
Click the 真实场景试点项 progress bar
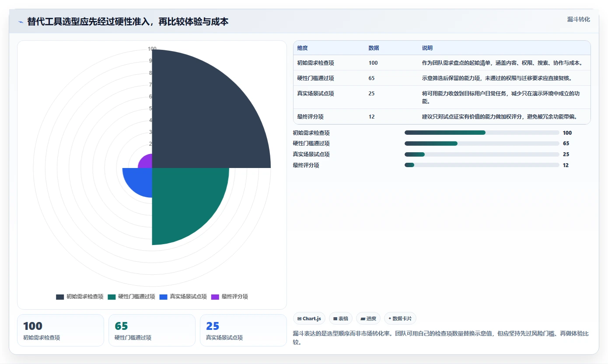click(x=482, y=154)
